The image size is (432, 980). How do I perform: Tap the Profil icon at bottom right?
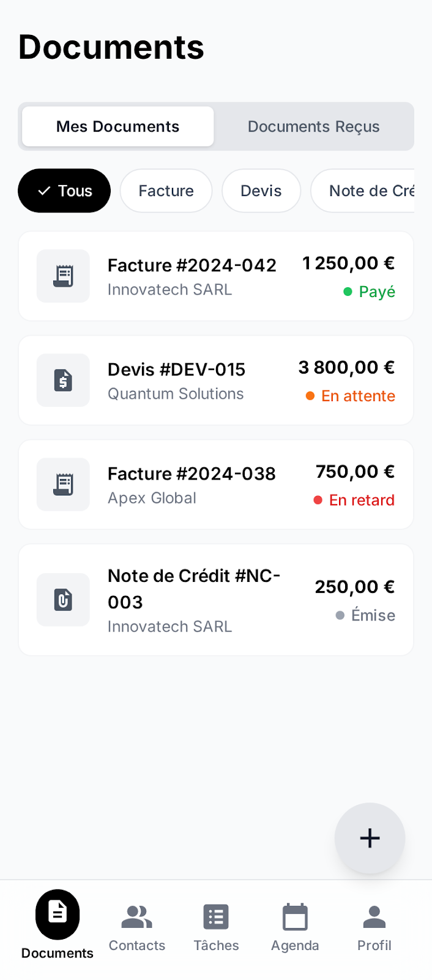click(374, 914)
